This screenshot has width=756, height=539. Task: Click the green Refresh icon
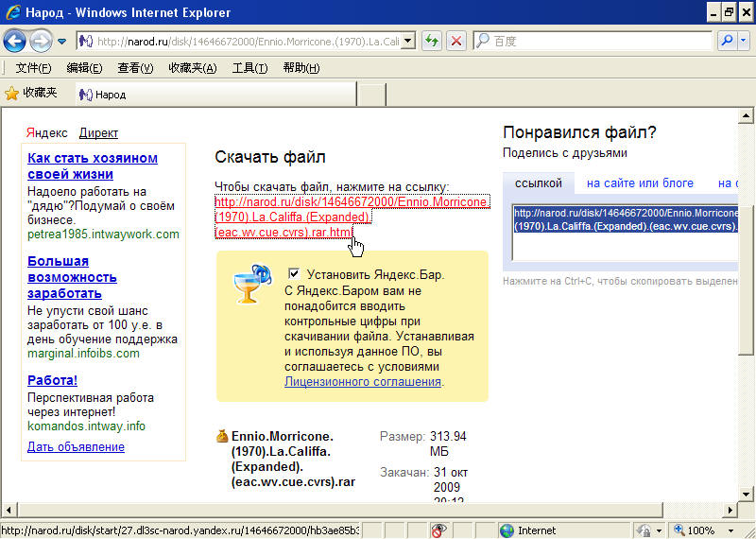click(432, 42)
